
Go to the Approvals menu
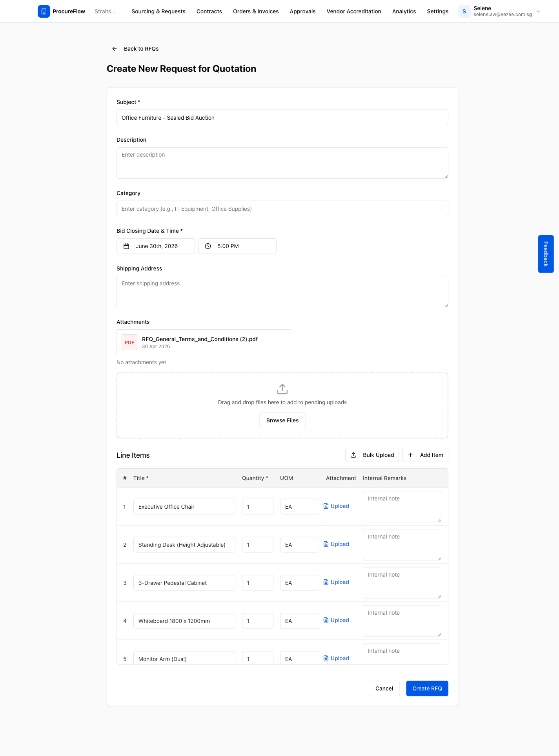303,11
